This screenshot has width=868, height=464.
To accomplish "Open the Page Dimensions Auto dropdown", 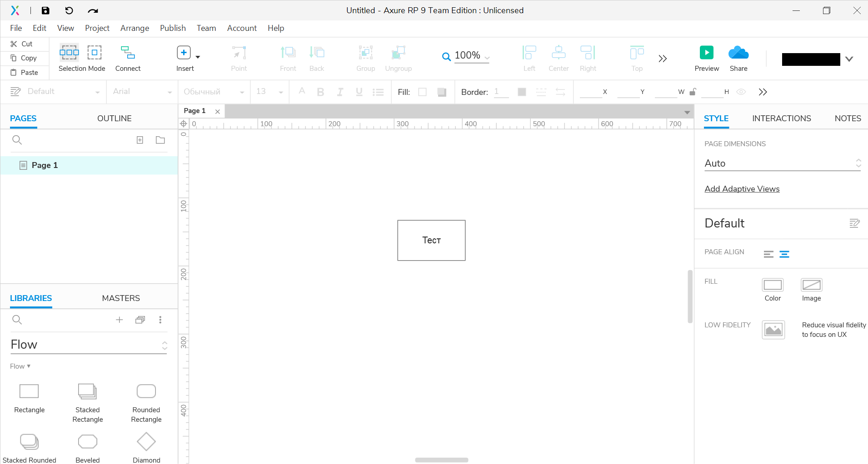I will click(x=783, y=163).
